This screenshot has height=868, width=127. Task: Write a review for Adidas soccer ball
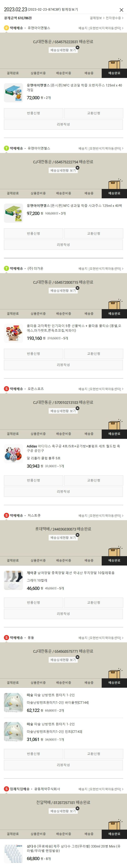point(63,492)
